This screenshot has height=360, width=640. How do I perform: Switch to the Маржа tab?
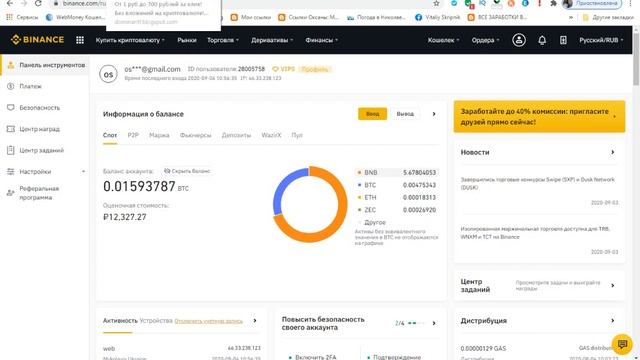pos(159,135)
